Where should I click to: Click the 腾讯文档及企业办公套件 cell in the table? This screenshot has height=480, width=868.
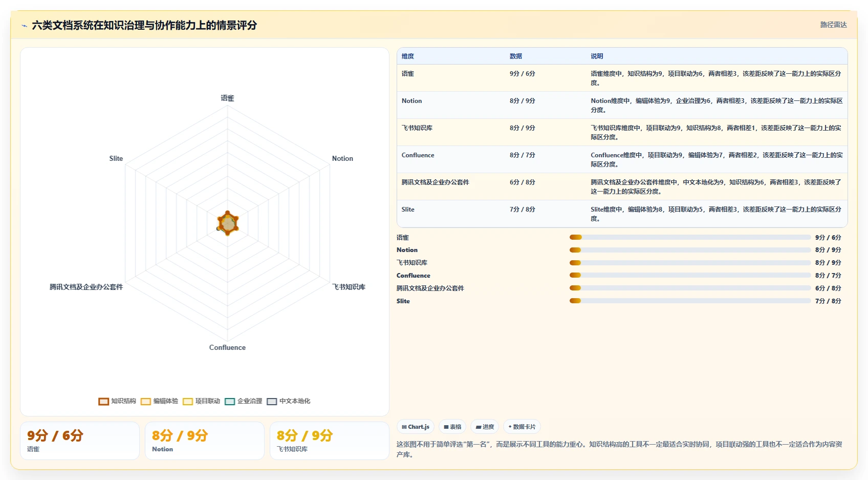436,182
